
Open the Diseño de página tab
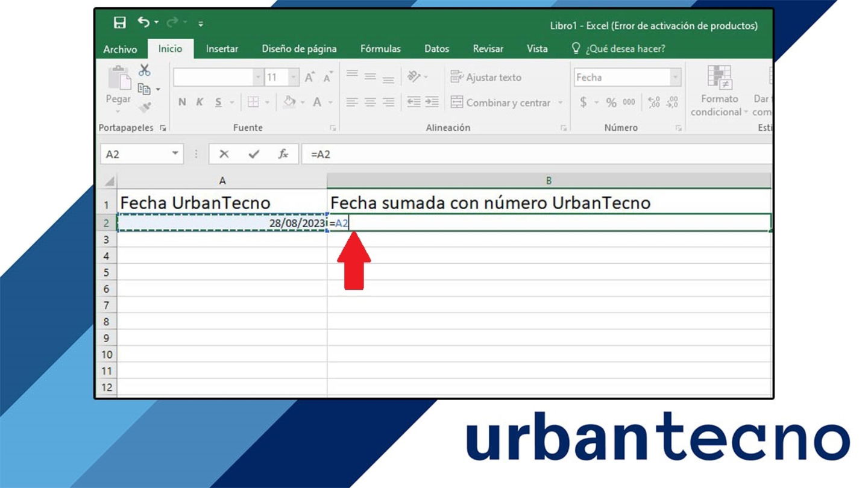click(x=299, y=49)
